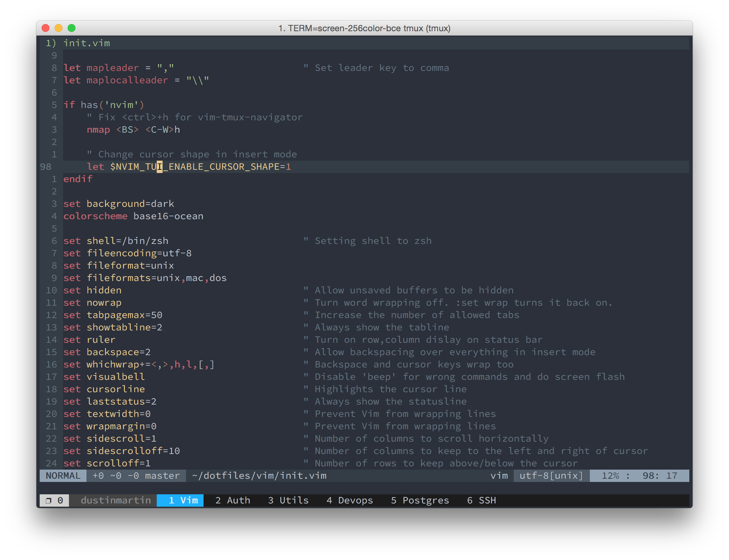Switch to the 3 Utils tmux window

288,500
